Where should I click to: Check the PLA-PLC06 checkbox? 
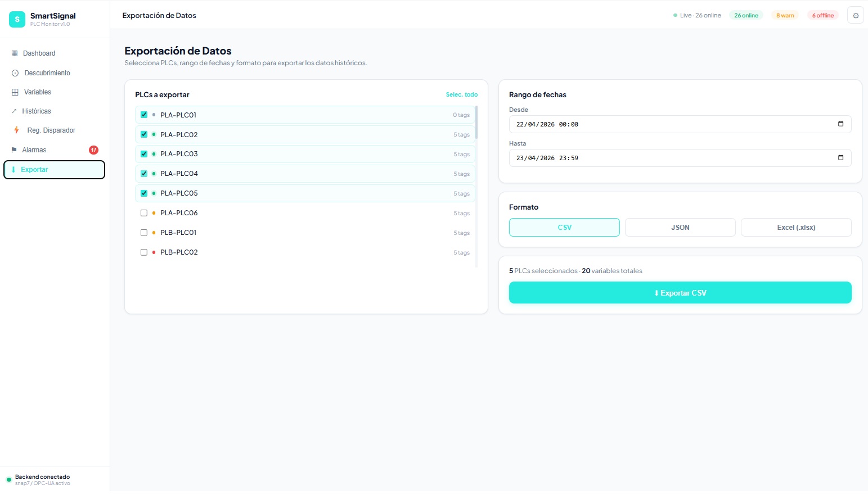(144, 213)
